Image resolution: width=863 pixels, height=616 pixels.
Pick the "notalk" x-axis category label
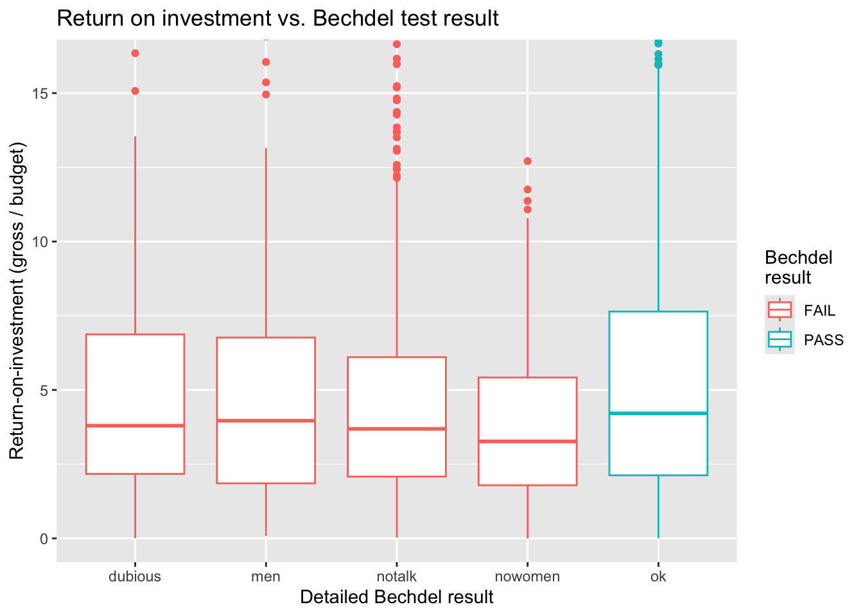tap(397, 576)
